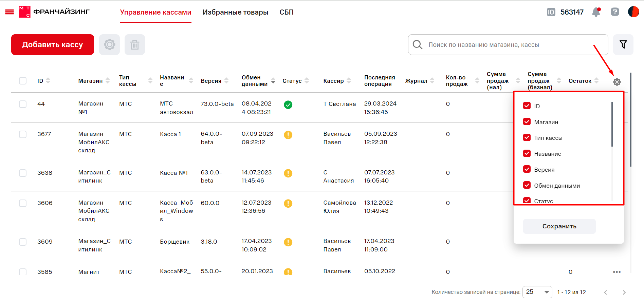The image size is (644, 302).
Task: Click the МТС автовокзал register name
Action: (176, 108)
